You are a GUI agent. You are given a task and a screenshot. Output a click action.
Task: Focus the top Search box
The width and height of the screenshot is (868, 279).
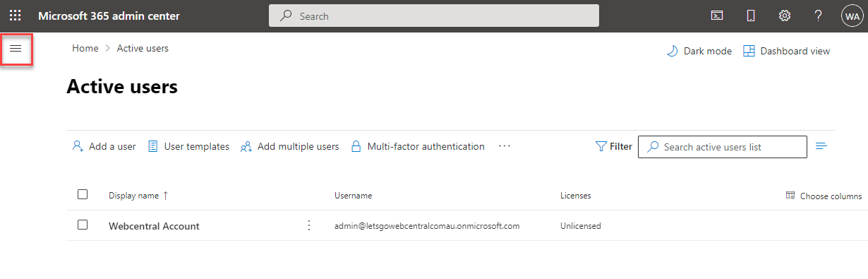434,16
